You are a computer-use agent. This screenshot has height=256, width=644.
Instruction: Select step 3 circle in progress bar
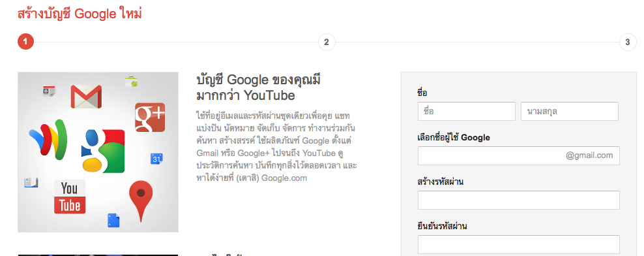point(628,42)
